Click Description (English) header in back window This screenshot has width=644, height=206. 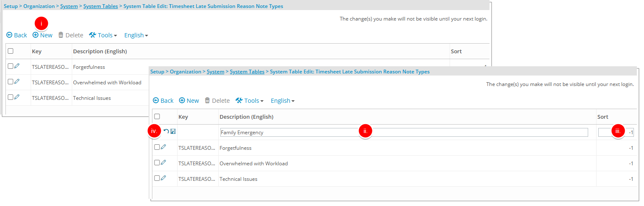pyautogui.click(x=100, y=51)
